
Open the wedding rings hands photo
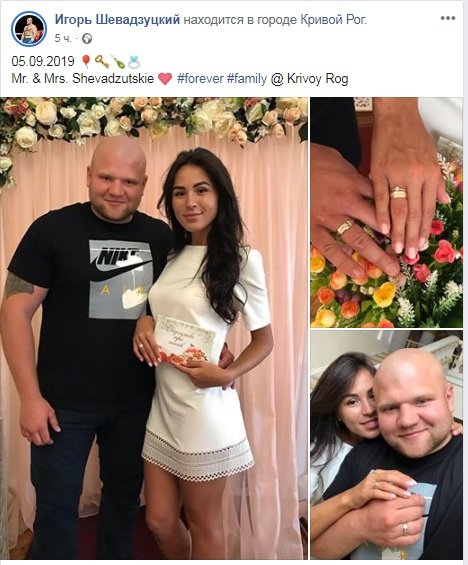coord(387,212)
